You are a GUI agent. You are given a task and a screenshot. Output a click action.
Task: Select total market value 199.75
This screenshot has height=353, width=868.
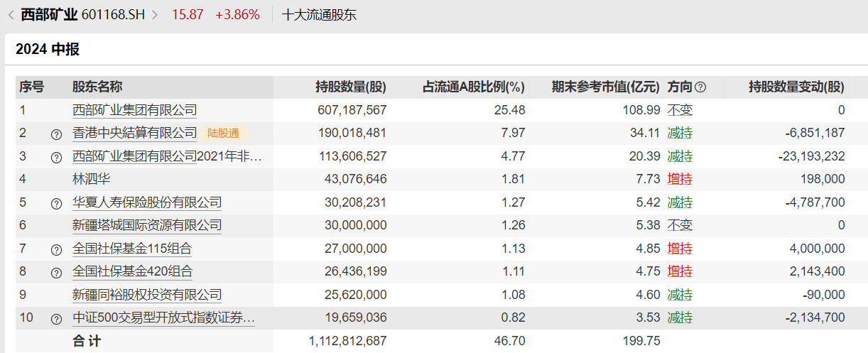click(642, 341)
